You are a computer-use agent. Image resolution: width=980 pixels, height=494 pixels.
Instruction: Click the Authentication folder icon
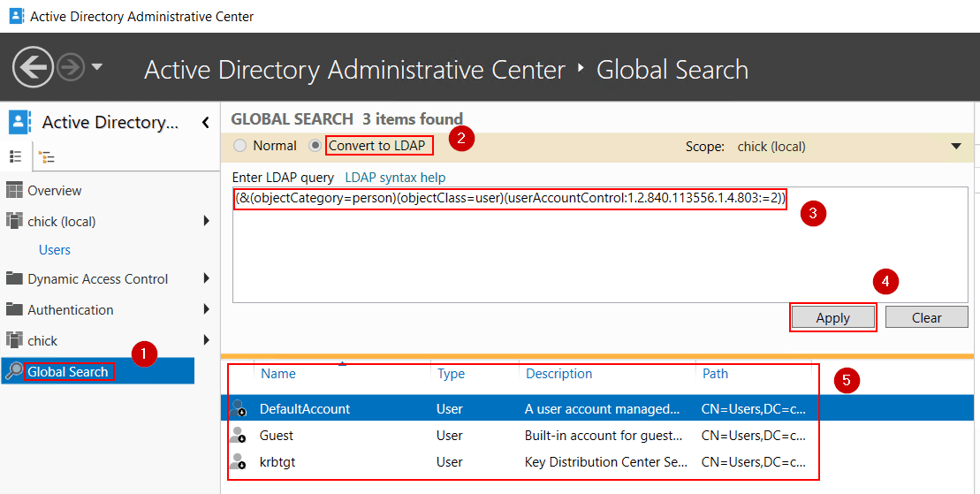click(x=14, y=308)
